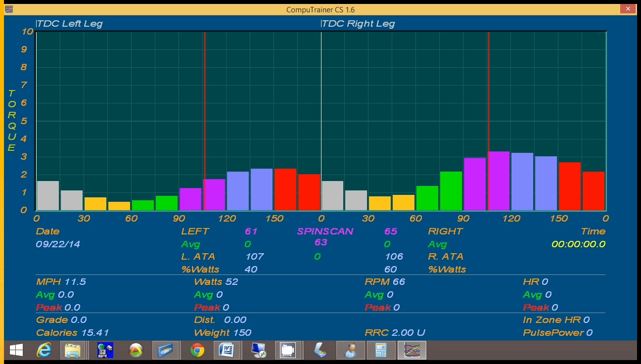Screen dimensions: 641x364
Task: Click the Watts 52 readout
Action: [x=216, y=282]
